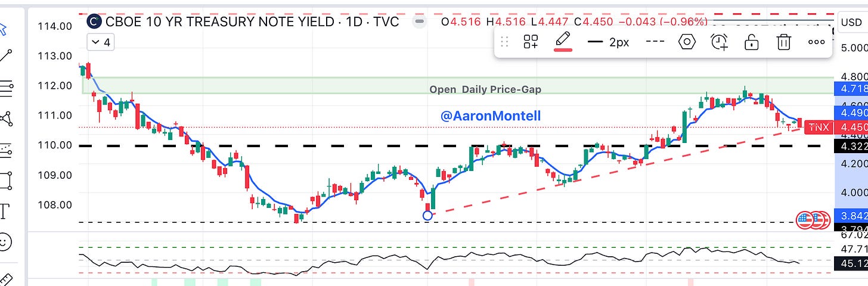This screenshot has height=286, width=868.
Task: Select the rectangle shape tool
Action: pos(6,180)
